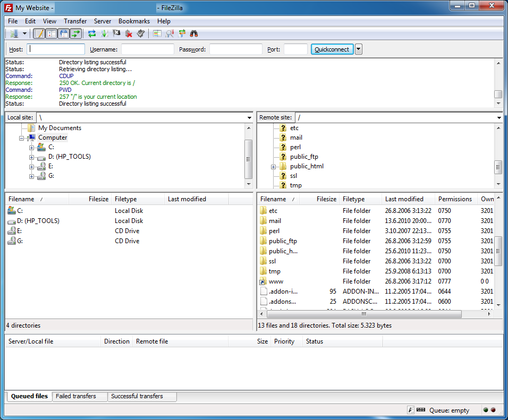Sort remote list by Last modified column

click(408, 199)
